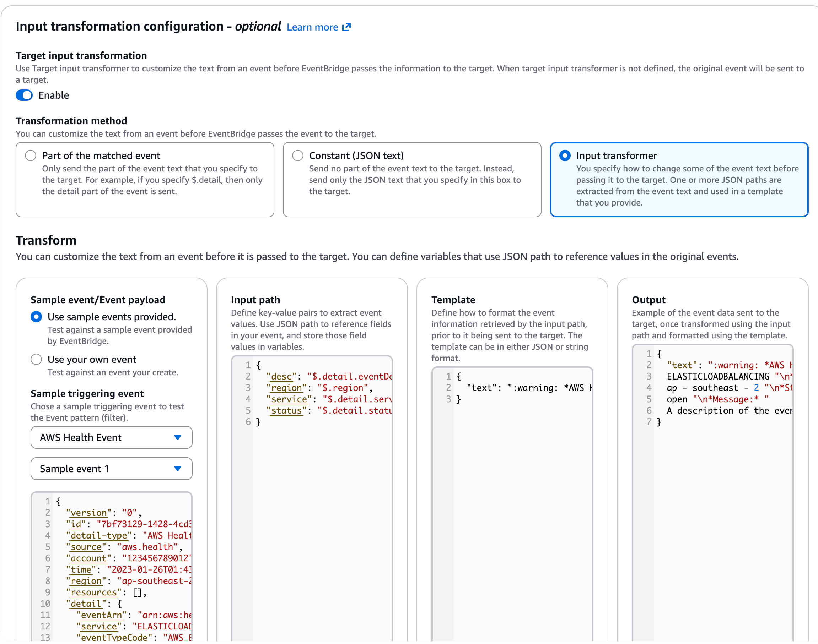
Task: Click the Template editor text line
Action: [x=528, y=388]
